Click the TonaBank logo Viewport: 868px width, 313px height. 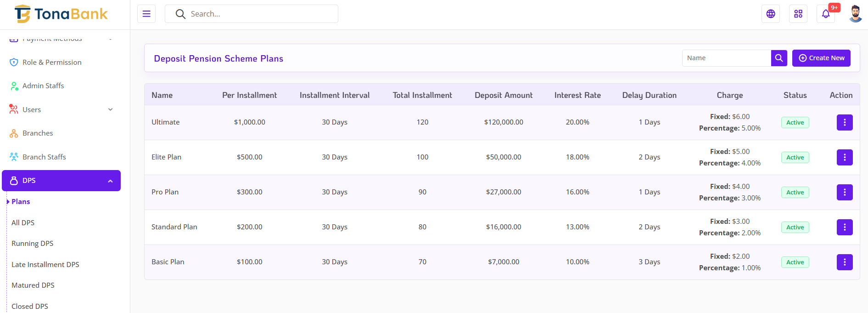[61, 14]
